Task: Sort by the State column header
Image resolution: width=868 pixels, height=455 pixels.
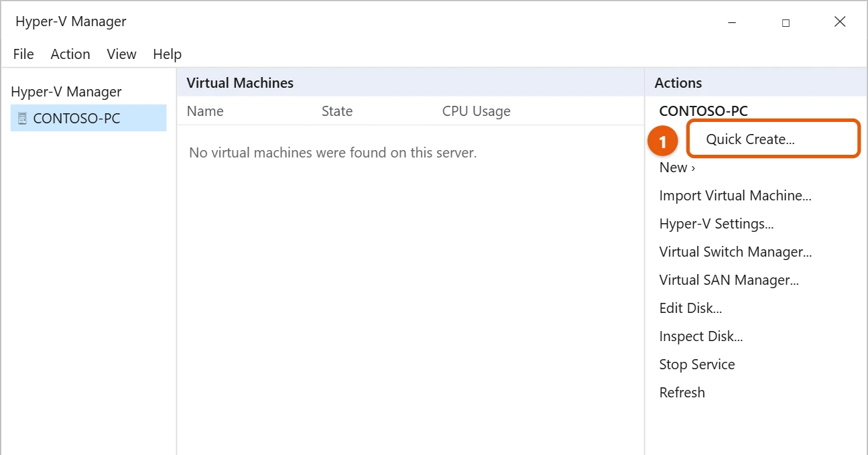Action: 337,111
